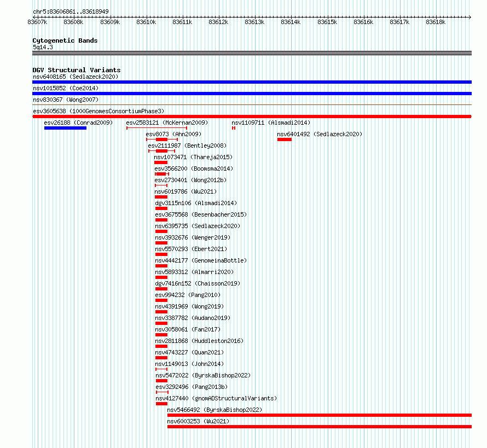Click dgv7416n152 (Chaisson2019) label
This screenshot has height=448, width=487.
tap(198, 283)
